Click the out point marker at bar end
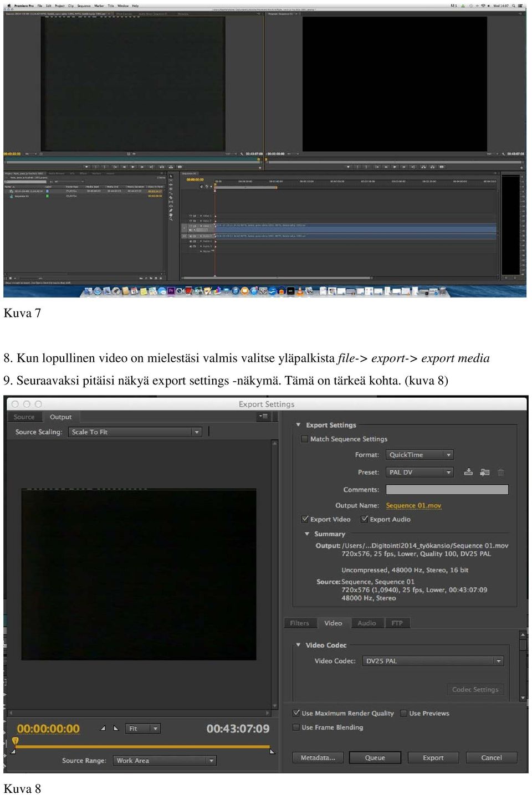Image resolution: width=532 pixels, height=795 pixels. pyautogui.click(x=272, y=751)
